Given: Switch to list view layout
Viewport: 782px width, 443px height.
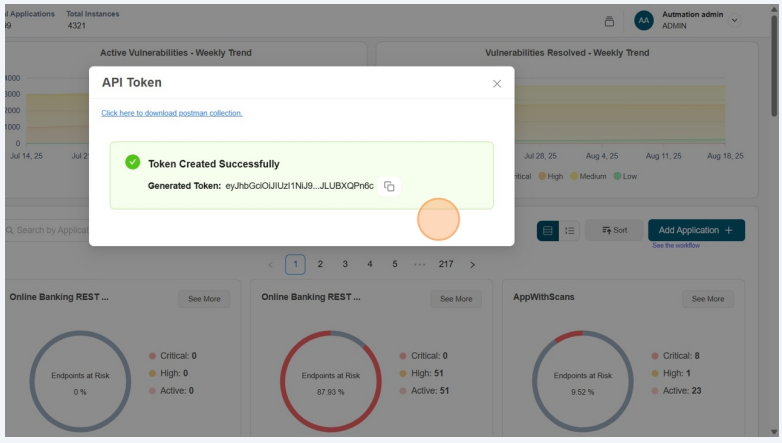Looking at the screenshot, I should [570, 230].
